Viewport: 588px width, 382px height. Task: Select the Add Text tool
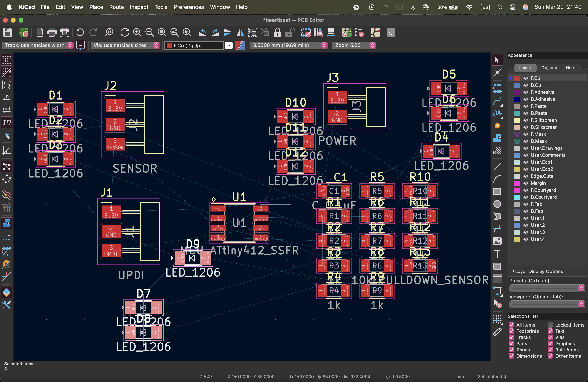497,254
